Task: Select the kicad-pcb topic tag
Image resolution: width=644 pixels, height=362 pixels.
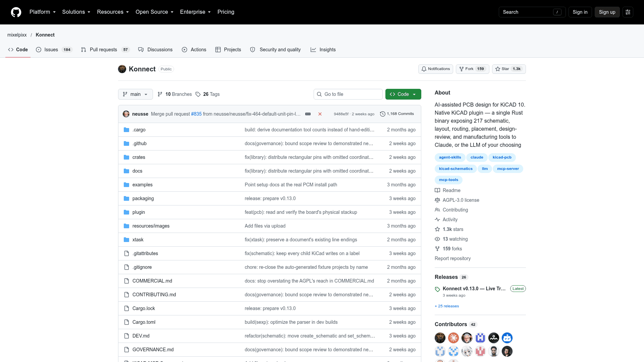Action: (x=502, y=157)
